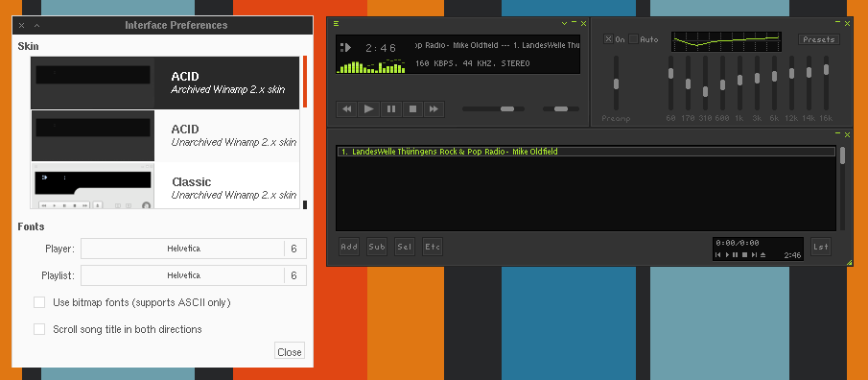Open the playlist Sel menu
The image size is (868, 380).
405,247
